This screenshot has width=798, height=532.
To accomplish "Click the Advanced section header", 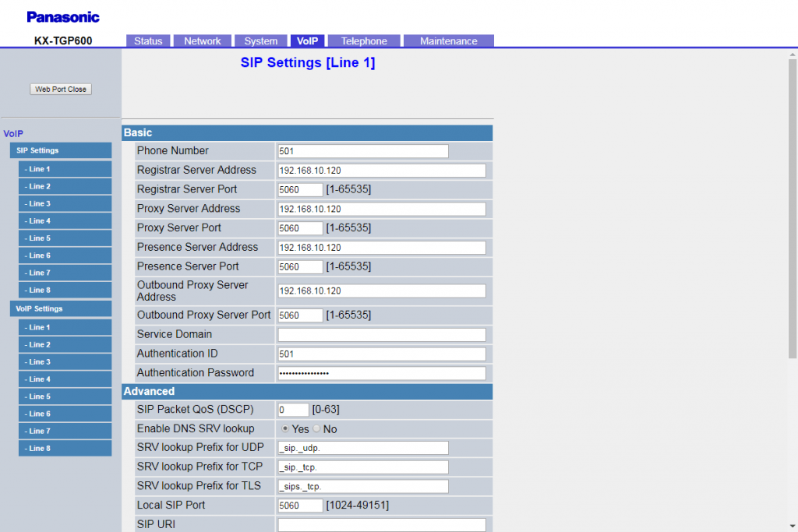I will coord(307,392).
